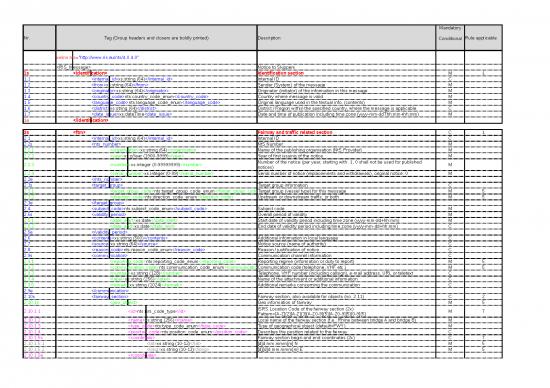
Task: Click the opening '<validity_period>' tag
Action: coord(109,214)
